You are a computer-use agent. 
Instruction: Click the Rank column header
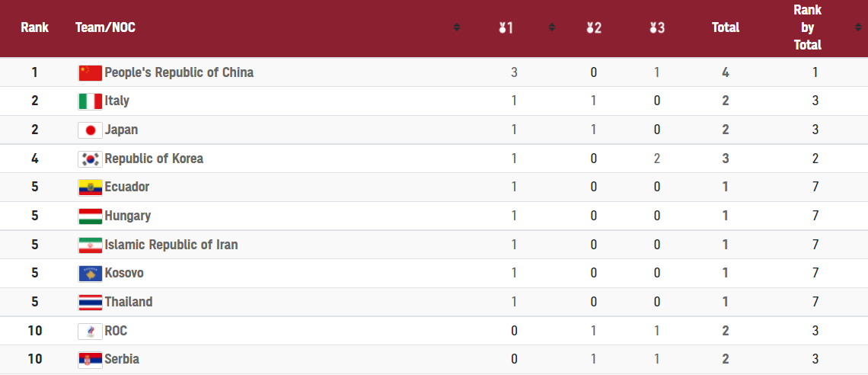click(x=35, y=27)
